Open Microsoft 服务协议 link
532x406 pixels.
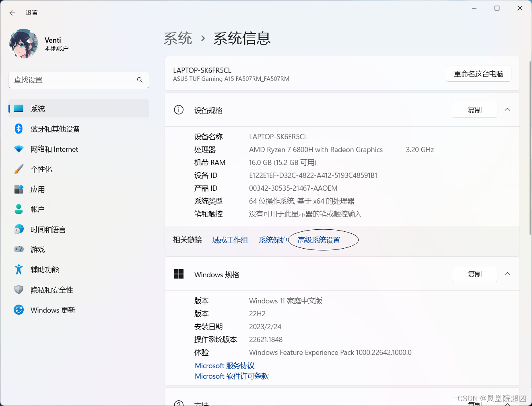point(225,365)
